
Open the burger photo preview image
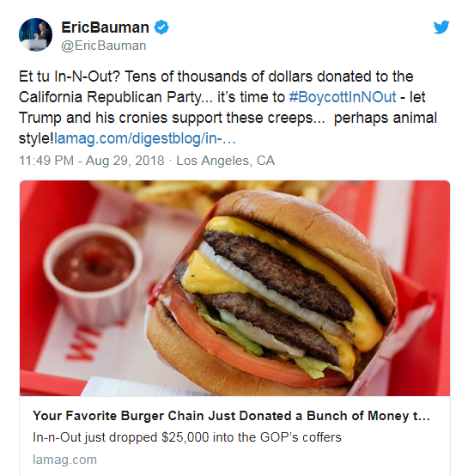(234, 288)
